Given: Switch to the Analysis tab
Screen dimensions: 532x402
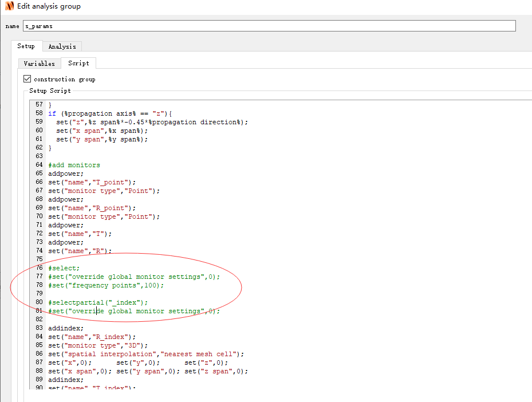Looking at the screenshot, I should click(62, 46).
